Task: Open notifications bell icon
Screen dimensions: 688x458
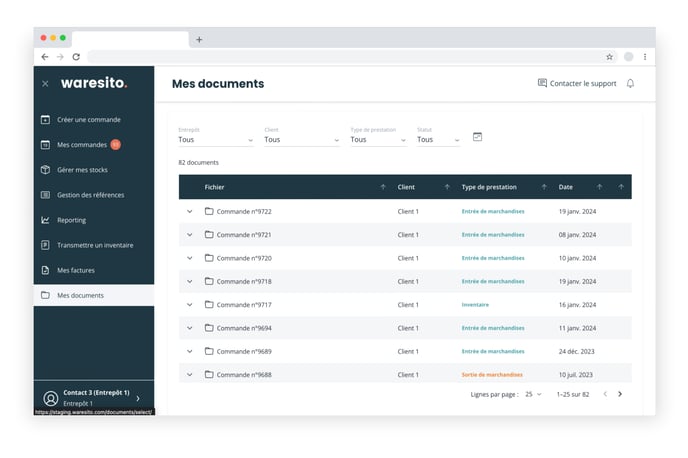Action: click(630, 83)
